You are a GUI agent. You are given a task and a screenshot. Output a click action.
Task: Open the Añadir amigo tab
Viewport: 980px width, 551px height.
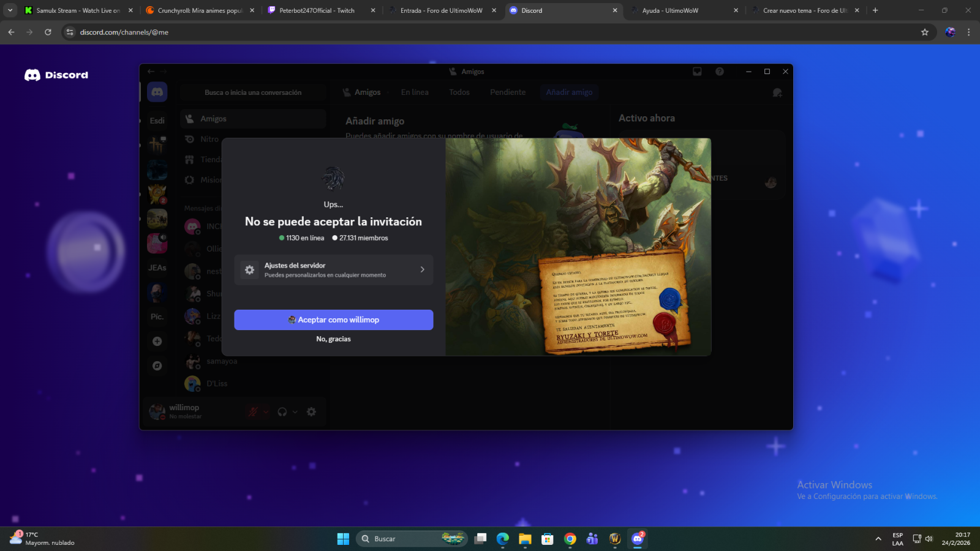click(569, 92)
